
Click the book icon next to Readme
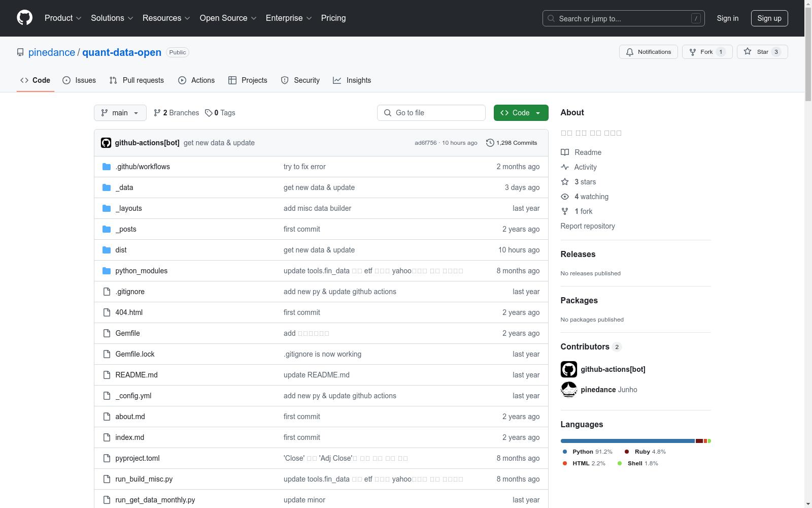565,152
